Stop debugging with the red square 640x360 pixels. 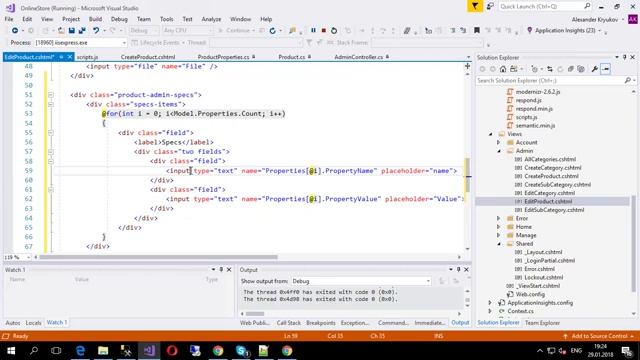pos(324,30)
